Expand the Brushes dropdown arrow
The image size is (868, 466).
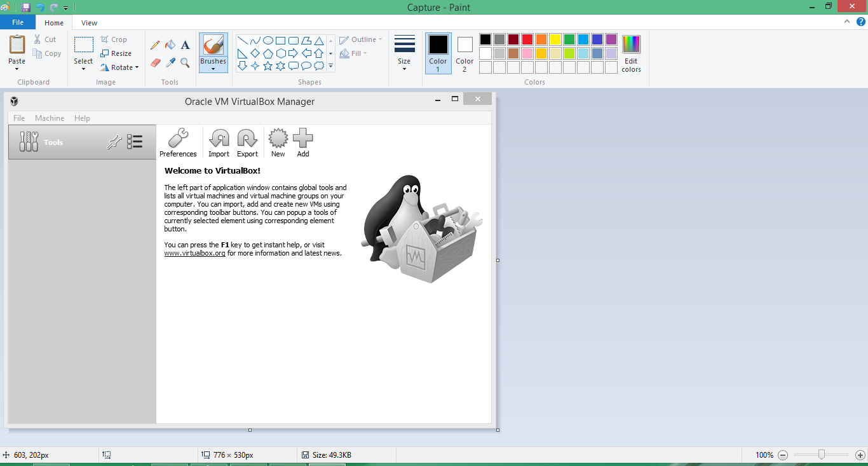click(214, 69)
